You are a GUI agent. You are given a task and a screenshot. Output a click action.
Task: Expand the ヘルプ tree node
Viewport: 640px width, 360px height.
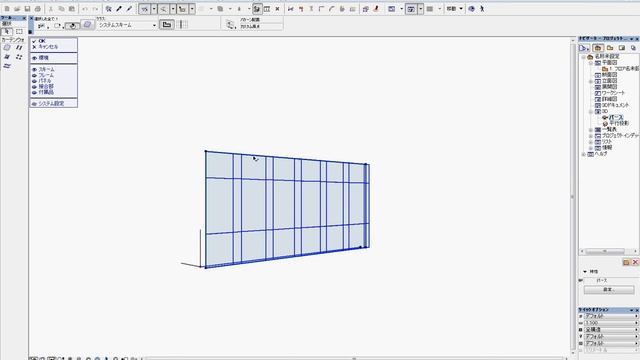(x=584, y=154)
